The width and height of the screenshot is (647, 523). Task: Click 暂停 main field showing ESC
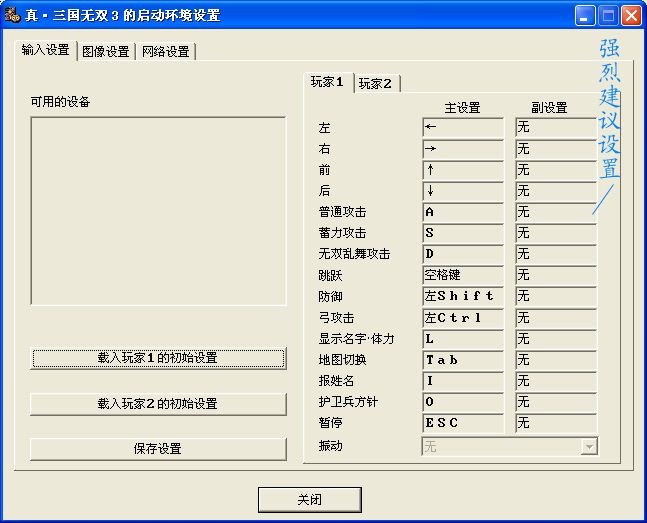click(x=463, y=423)
